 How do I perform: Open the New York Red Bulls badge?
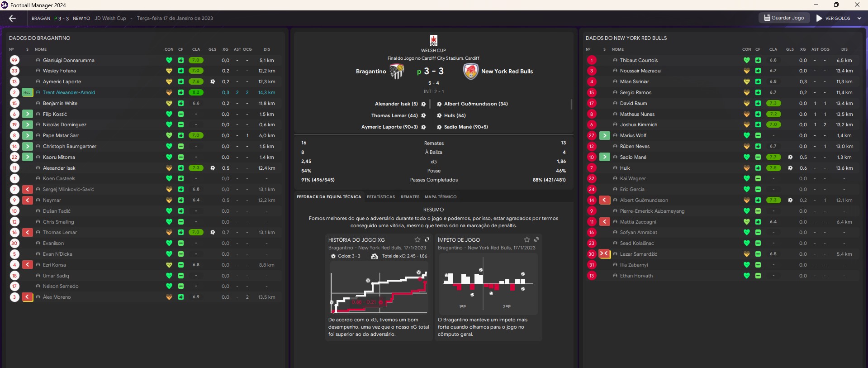click(470, 71)
